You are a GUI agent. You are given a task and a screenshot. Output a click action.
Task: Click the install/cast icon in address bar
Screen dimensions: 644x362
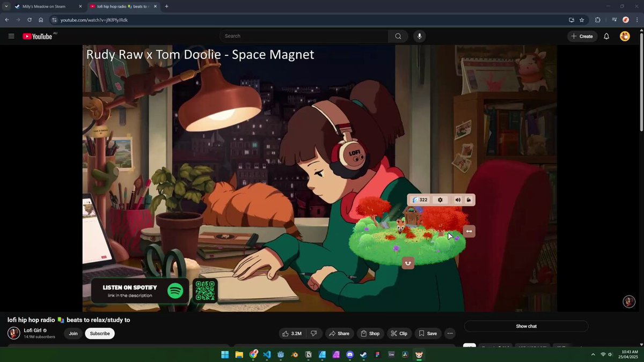[572, 20]
